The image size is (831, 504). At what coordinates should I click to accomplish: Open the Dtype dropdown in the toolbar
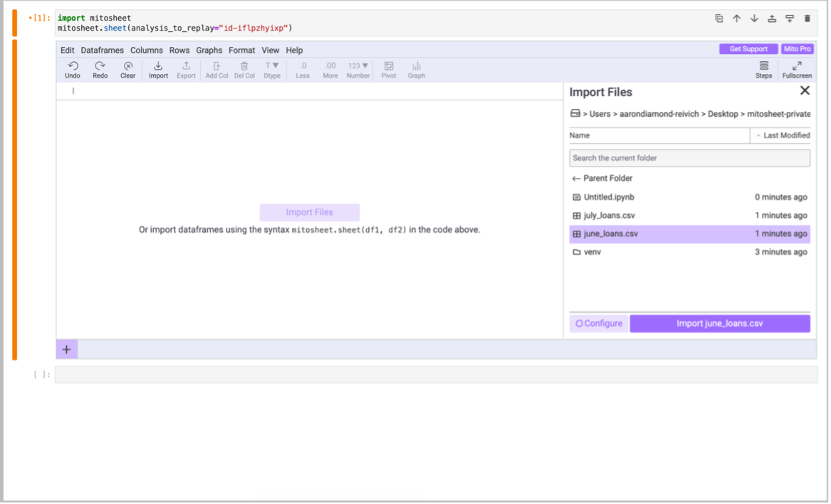272,66
